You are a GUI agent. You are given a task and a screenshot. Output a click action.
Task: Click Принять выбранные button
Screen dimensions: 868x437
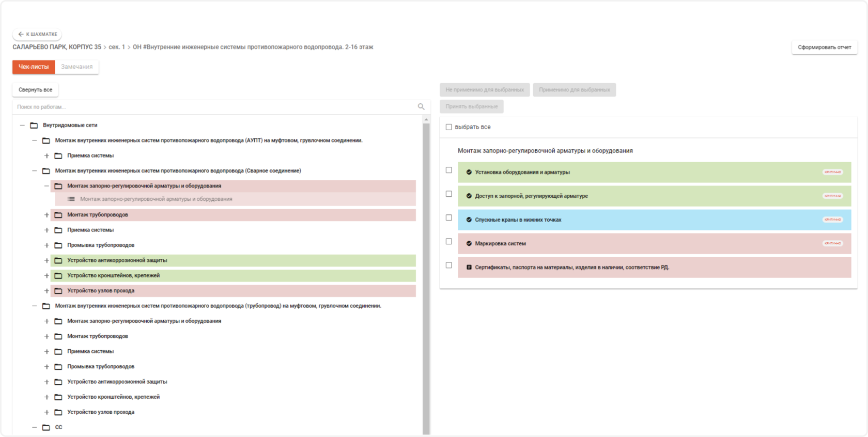pos(471,106)
